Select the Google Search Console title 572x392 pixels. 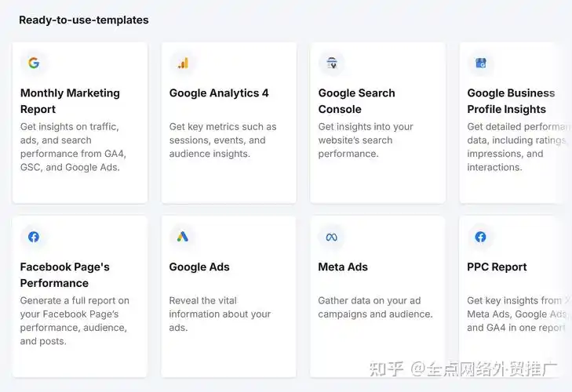356,101
